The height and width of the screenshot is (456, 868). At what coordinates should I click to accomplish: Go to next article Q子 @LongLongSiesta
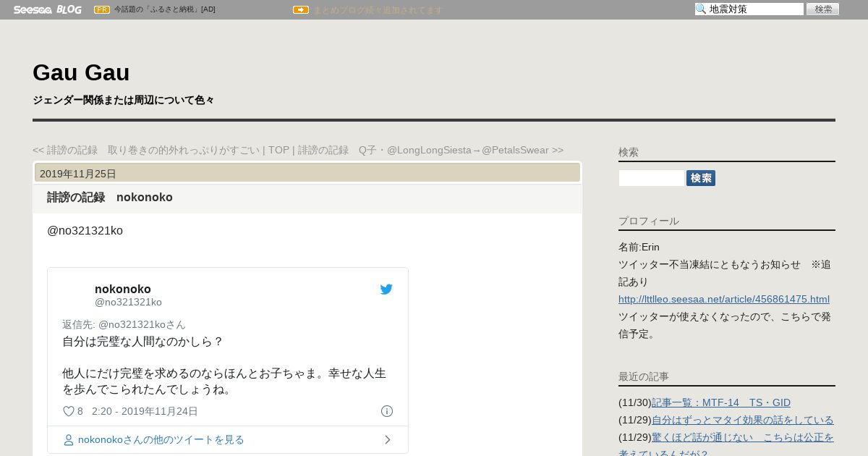[430, 150]
